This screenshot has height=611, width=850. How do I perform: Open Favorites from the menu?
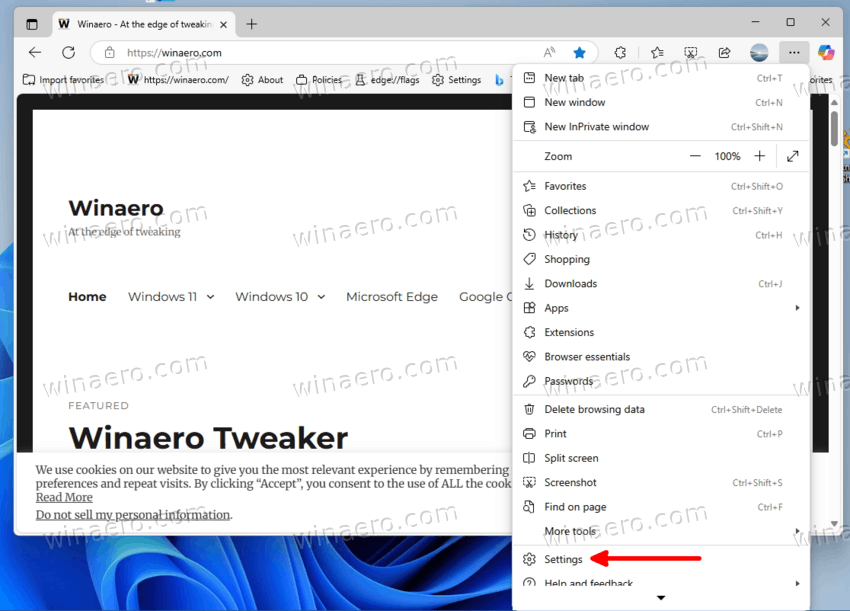[x=661, y=186]
